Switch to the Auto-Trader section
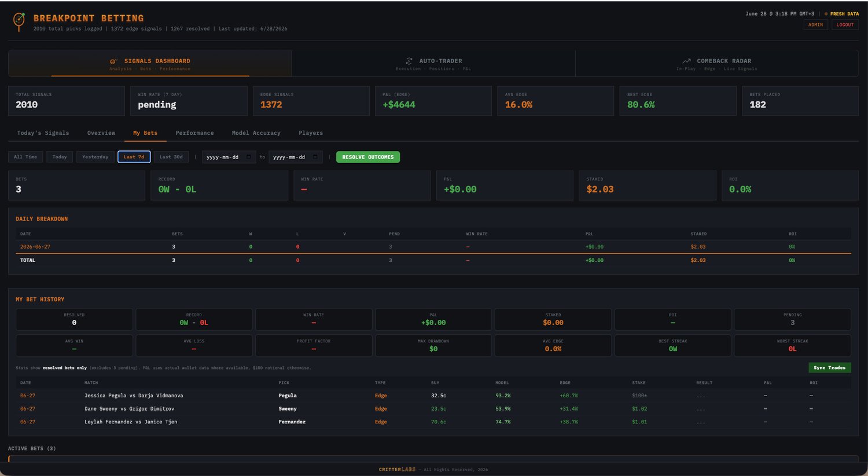Screen dimensions: 868x476 [433, 64]
